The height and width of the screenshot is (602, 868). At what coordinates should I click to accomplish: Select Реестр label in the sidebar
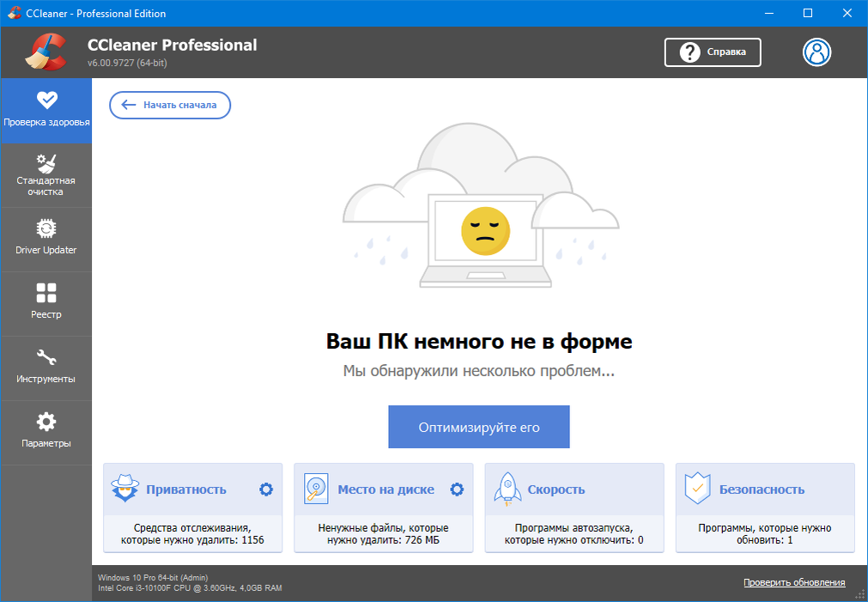(x=46, y=314)
